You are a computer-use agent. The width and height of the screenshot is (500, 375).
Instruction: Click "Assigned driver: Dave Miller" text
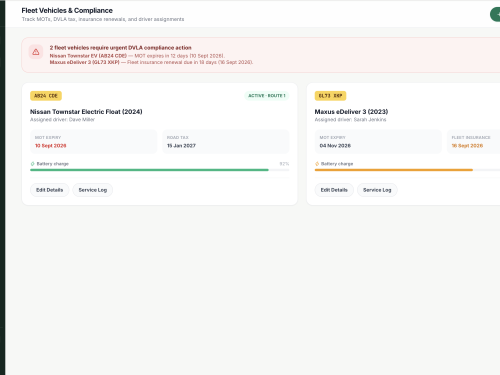point(62,120)
